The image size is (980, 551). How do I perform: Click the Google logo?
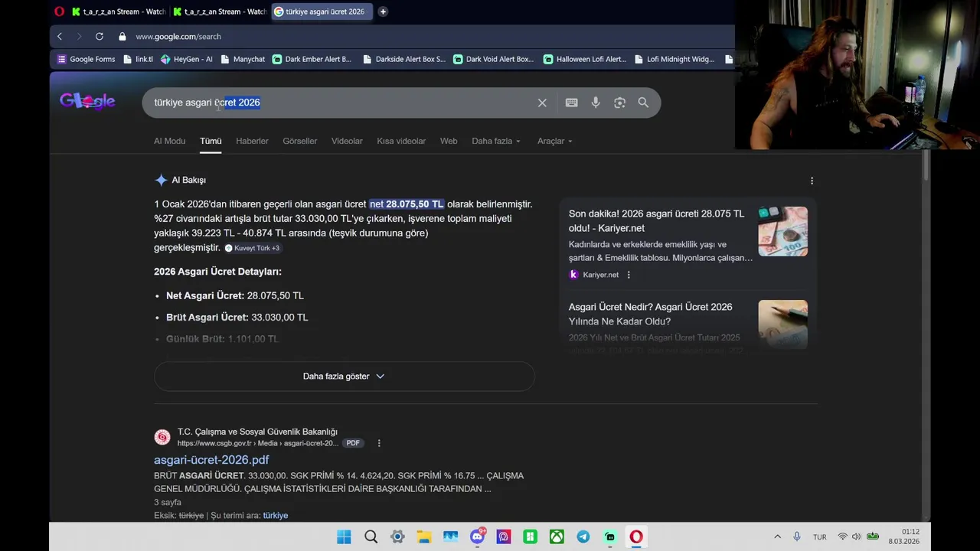[87, 101]
